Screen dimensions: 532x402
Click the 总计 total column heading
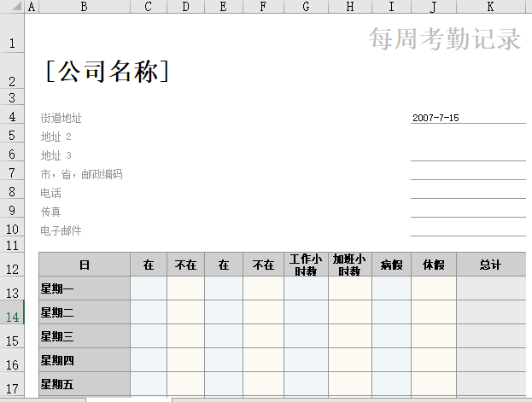point(490,265)
